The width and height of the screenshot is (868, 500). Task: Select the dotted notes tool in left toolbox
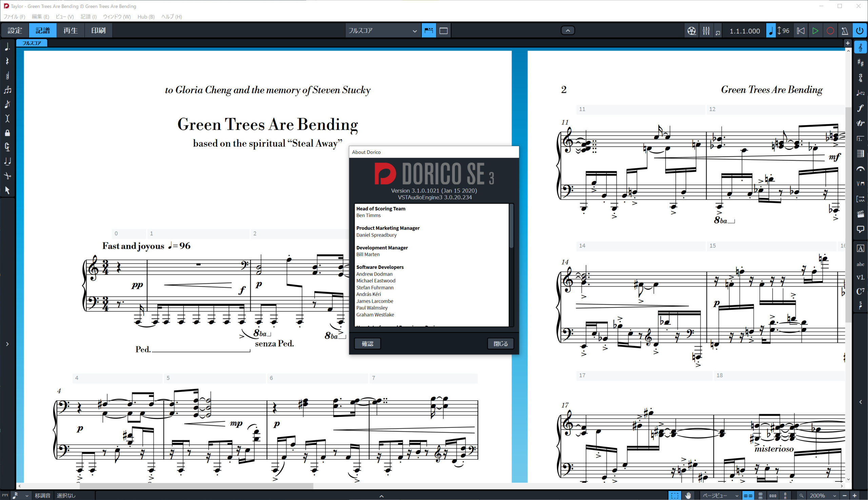pyautogui.click(x=7, y=47)
